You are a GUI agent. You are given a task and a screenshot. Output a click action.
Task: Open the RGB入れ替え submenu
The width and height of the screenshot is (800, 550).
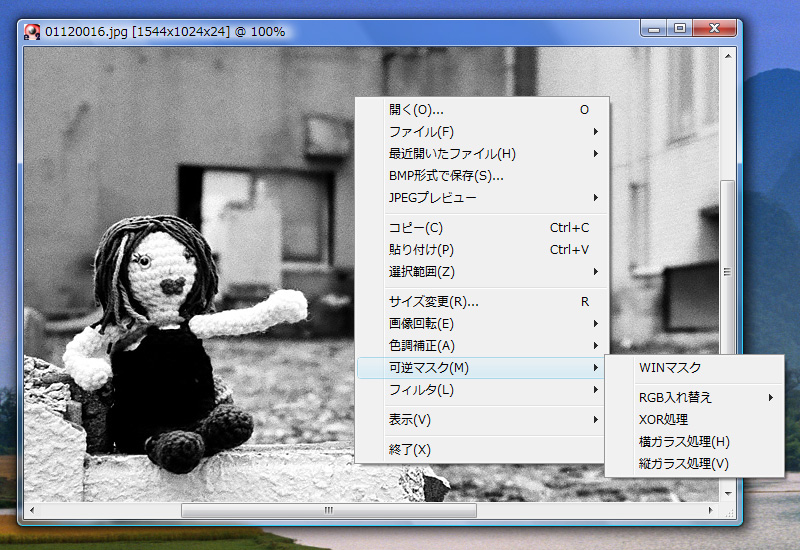(694, 397)
